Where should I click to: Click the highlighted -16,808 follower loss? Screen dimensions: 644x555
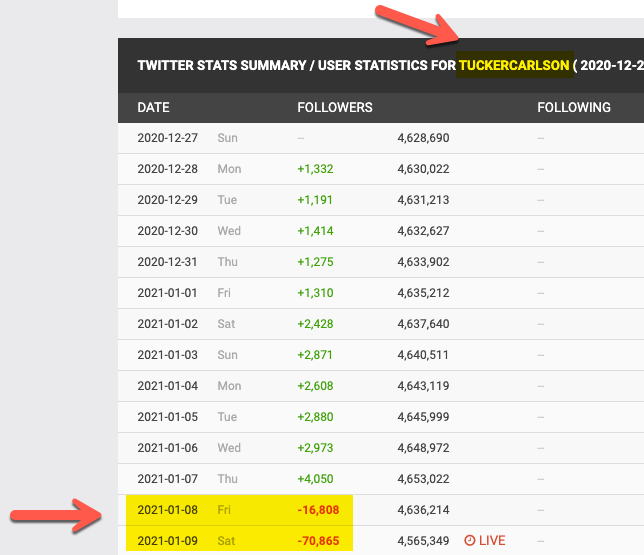318,510
